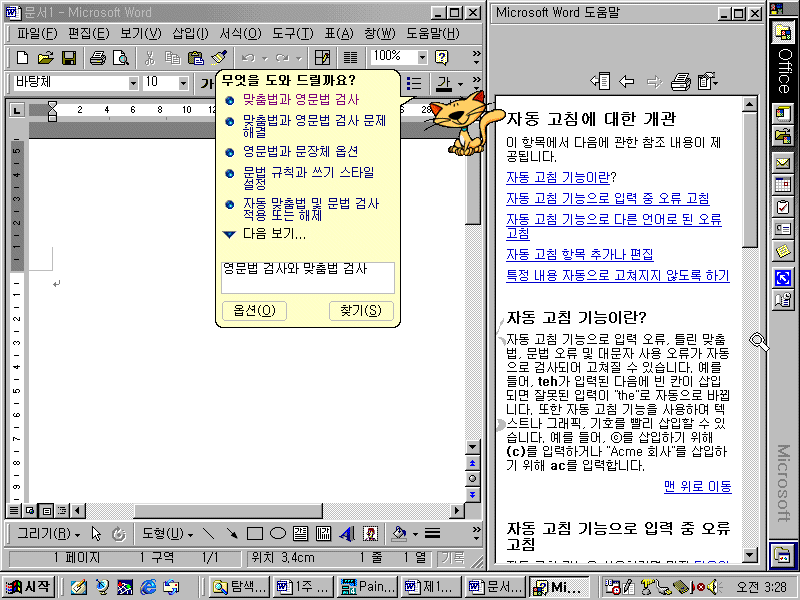Click the 옵션(O) button in Assistant balloon

pos(254,310)
